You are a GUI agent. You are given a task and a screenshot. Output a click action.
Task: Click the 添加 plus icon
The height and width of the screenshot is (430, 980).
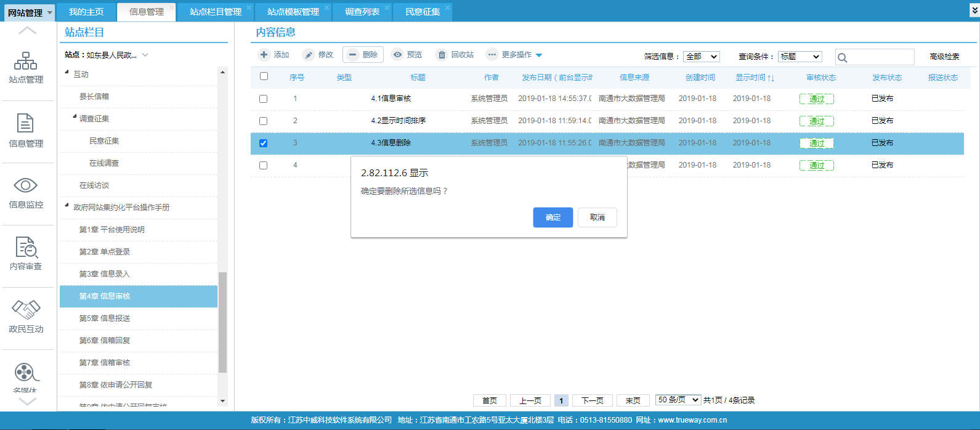tap(264, 55)
